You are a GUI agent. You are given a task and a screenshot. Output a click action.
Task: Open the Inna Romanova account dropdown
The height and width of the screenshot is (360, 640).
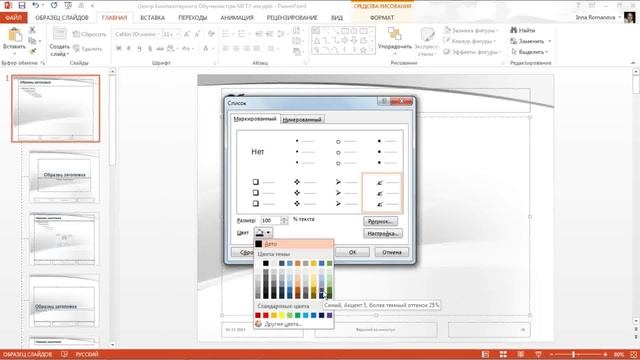pos(620,18)
